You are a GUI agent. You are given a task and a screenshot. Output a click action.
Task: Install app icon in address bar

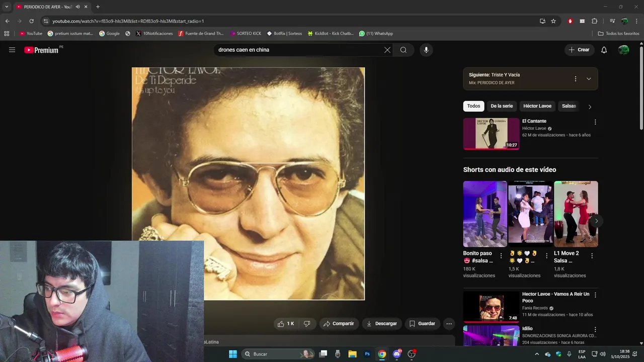coord(542,21)
